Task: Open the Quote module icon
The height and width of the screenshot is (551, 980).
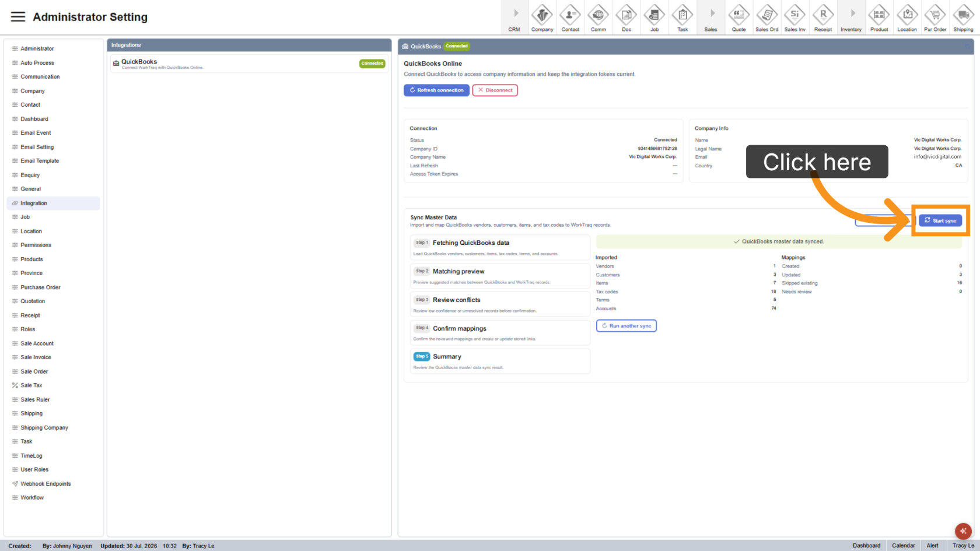Action: (738, 17)
